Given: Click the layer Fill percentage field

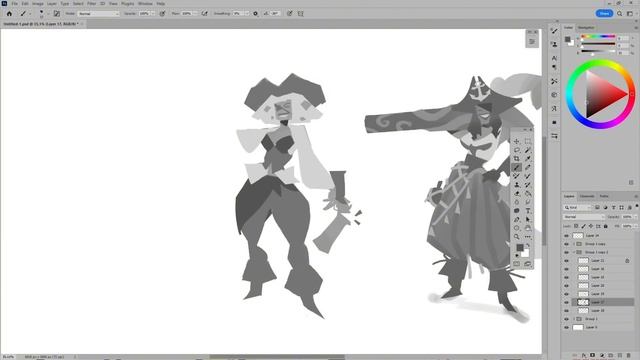Looking at the screenshot, I should [x=627, y=226].
